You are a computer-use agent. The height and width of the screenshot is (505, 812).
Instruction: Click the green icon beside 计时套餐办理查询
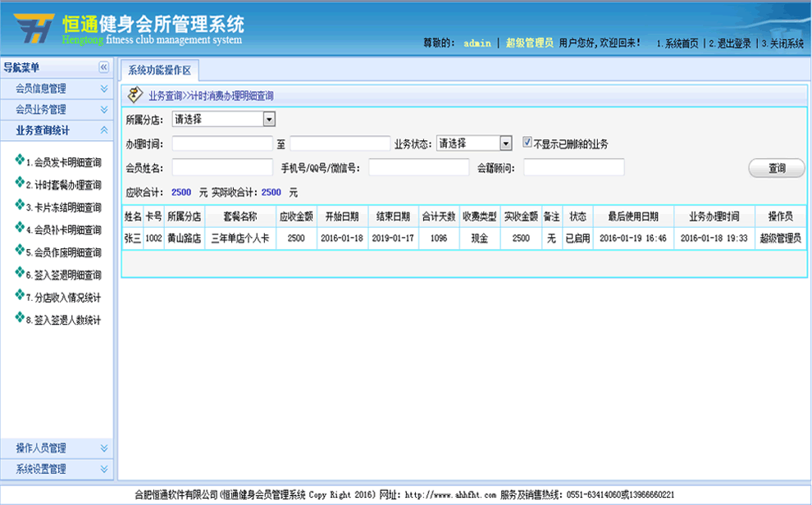point(20,182)
